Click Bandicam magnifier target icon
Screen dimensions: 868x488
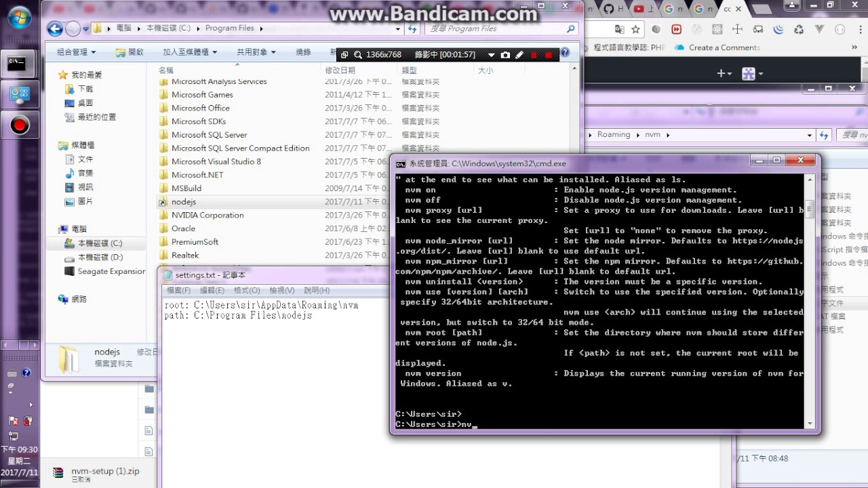coord(358,54)
